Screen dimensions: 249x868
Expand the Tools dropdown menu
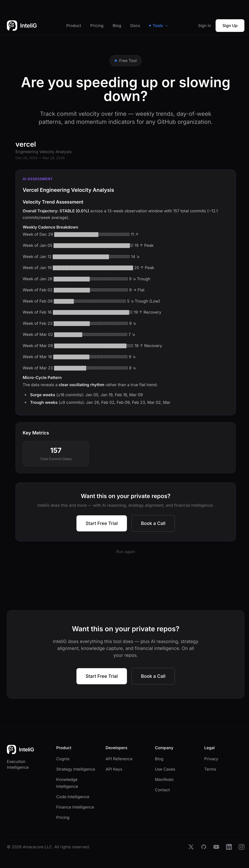[158, 26]
